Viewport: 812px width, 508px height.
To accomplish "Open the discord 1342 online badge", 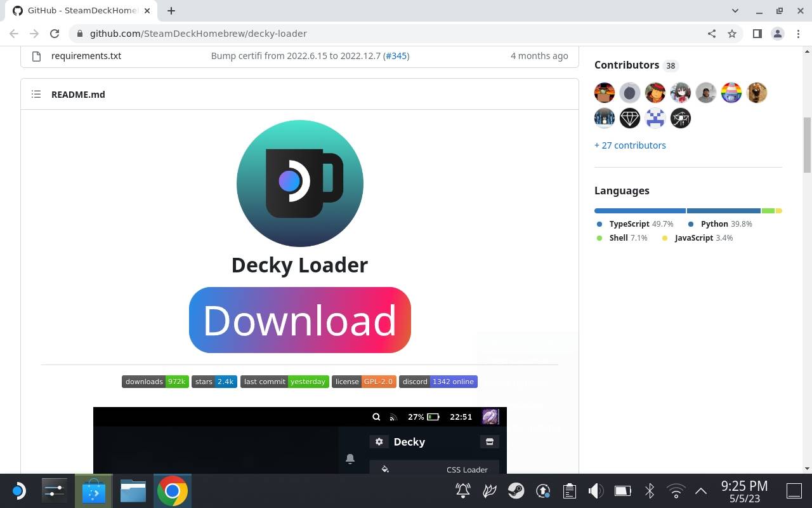I will click(438, 382).
